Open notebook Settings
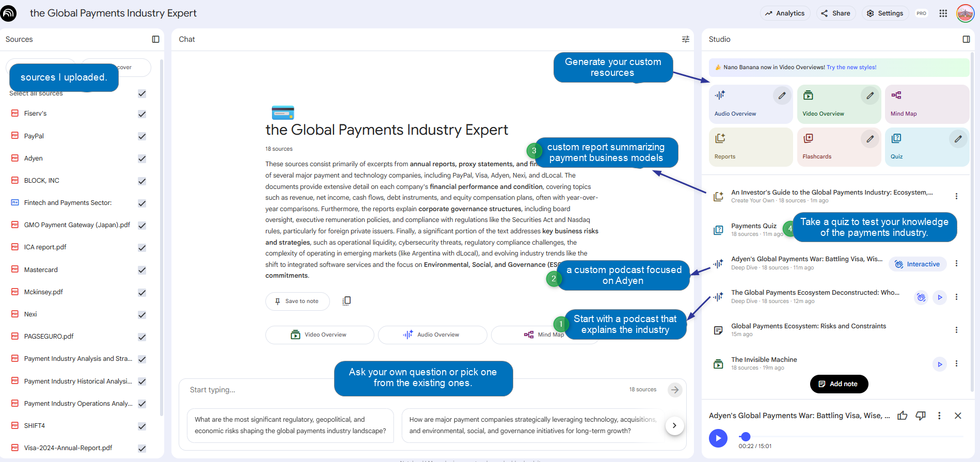 tap(885, 13)
